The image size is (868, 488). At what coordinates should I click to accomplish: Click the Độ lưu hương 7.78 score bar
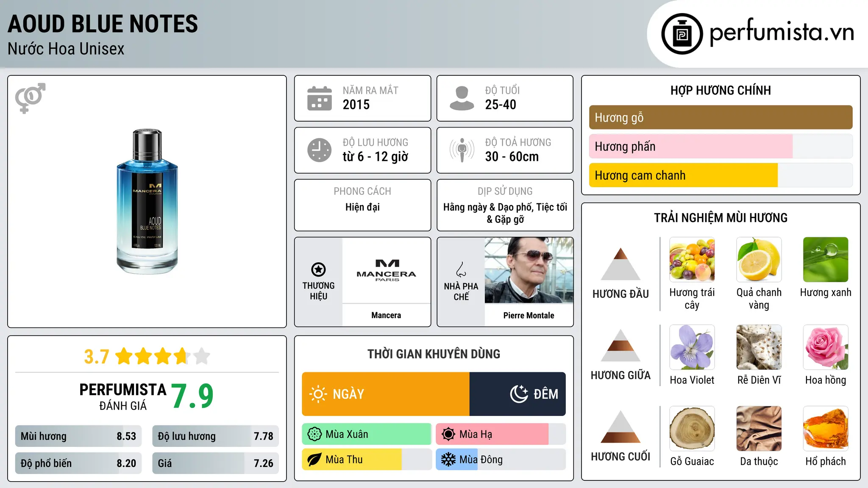(x=215, y=436)
